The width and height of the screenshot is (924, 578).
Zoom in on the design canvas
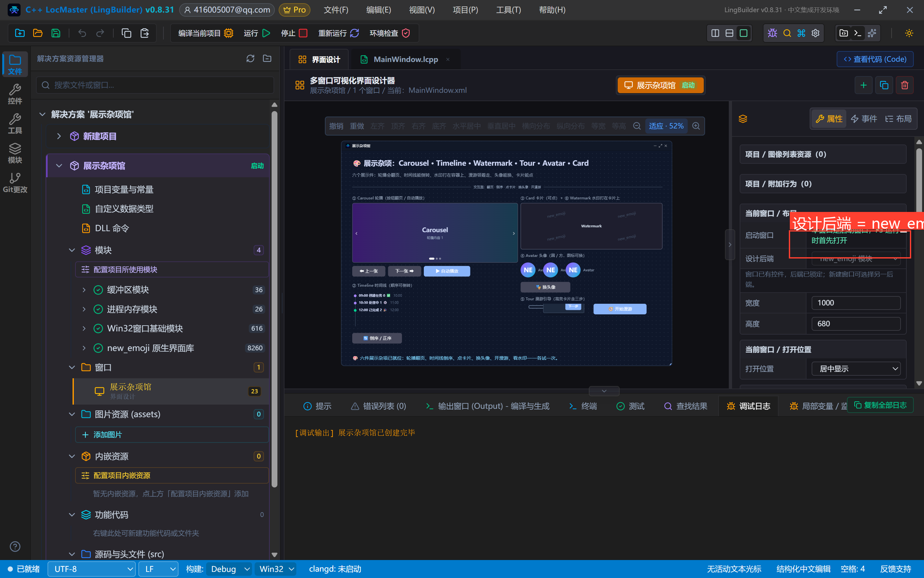[x=696, y=126]
